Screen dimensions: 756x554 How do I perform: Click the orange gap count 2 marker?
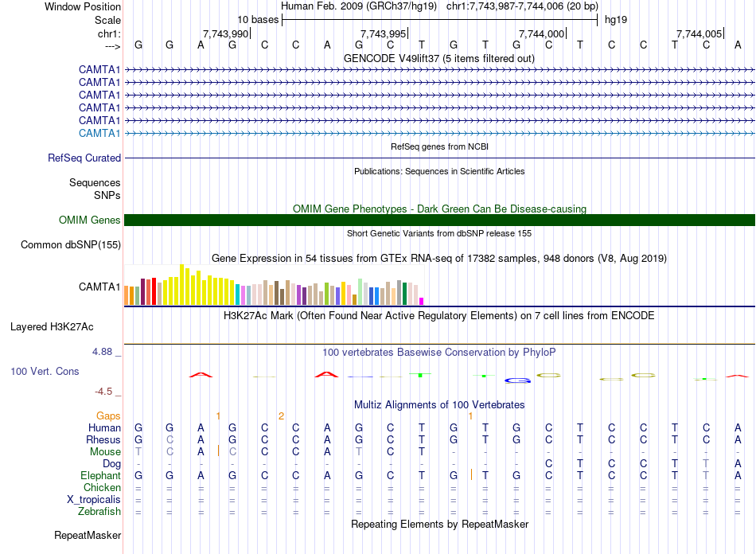pyautogui.click(x=281, y=416)
